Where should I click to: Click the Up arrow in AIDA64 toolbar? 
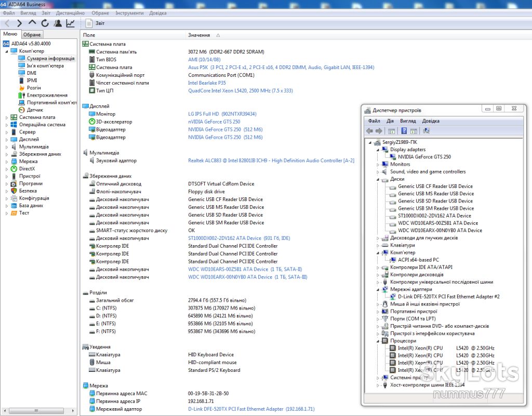tap(32, 23)
